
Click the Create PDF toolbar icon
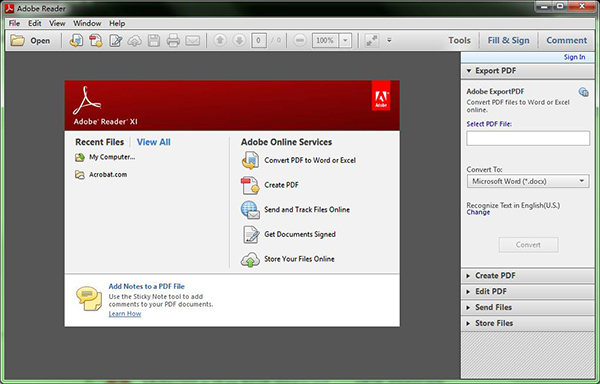click(x=96, y=40)
